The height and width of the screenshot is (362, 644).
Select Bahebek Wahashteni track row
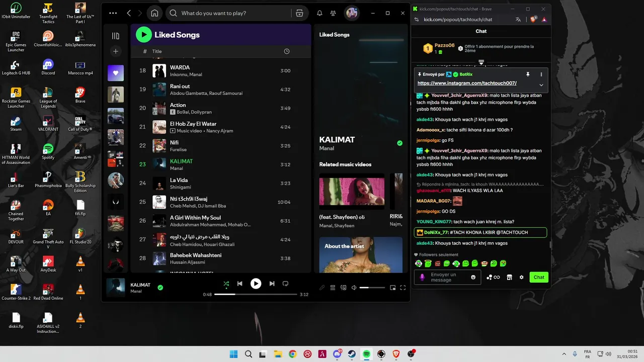coord(221,258)
